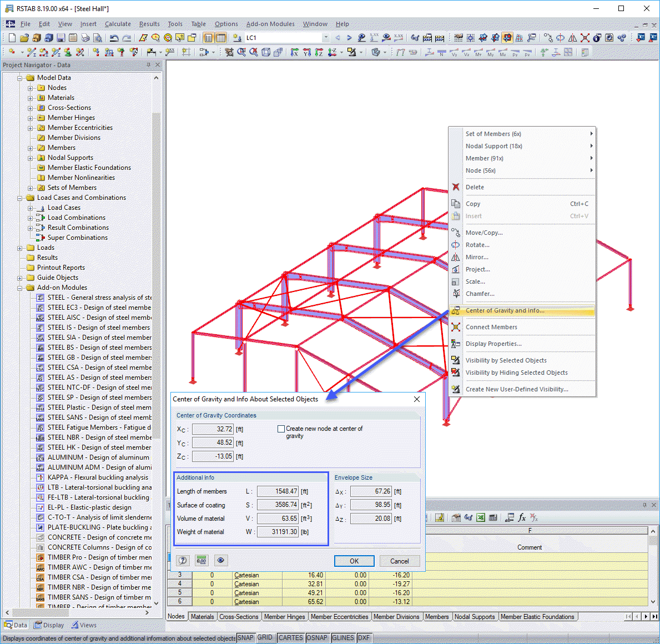
Task: Choose 'Connect Members' from context menu
Action: point(522,327)
